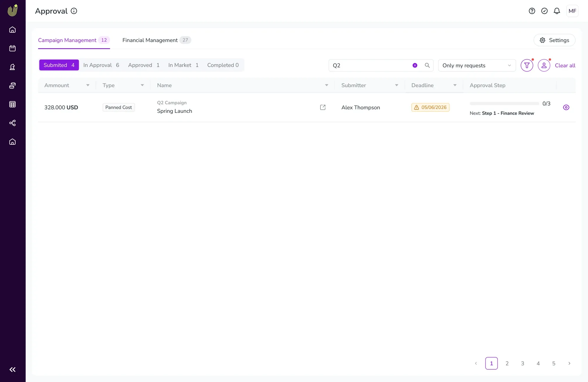Viewport: 588px width, 382px height.
Task: Open the share nodes icon in the sidebar
Action: pos(12,123)
